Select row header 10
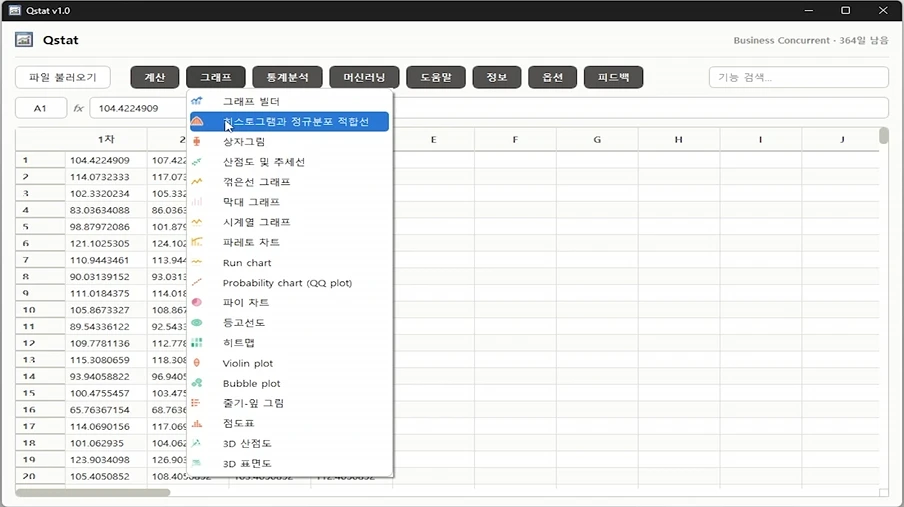Screen dimensions: 904x507 coord(40,310)
